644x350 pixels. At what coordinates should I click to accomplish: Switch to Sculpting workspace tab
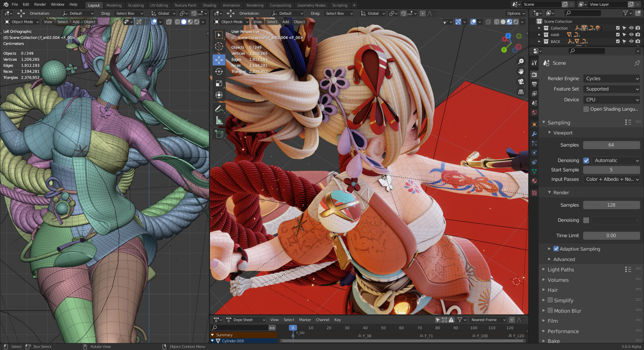[x=136, y=5]
